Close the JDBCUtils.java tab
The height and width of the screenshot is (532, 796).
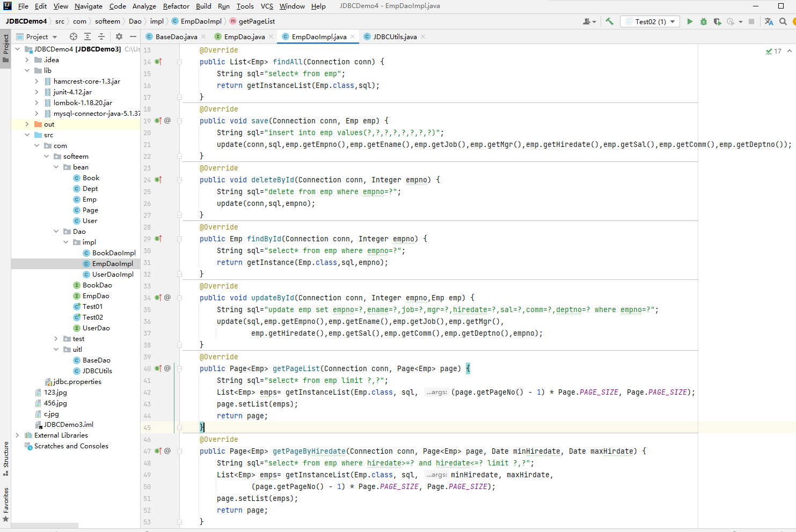pyautogui.click(x=423, y=36)
